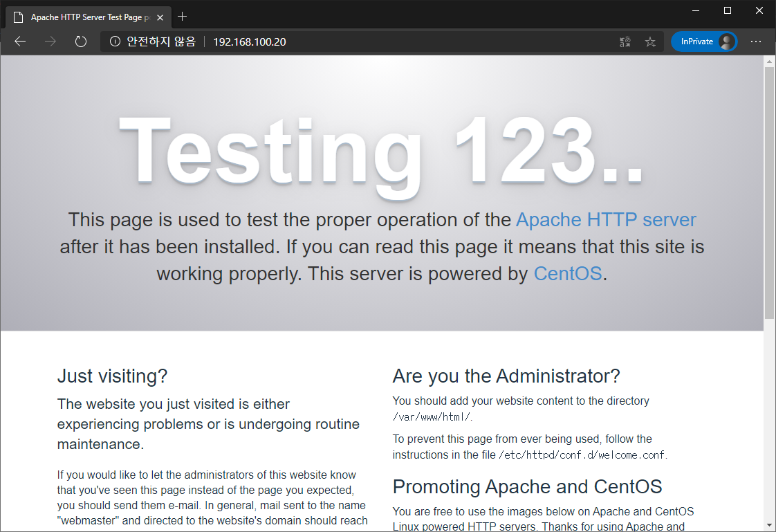Add this page to favorites with the star icon
Image resolution: width=776 pixels, height=532 pixels.
(650, 42)
